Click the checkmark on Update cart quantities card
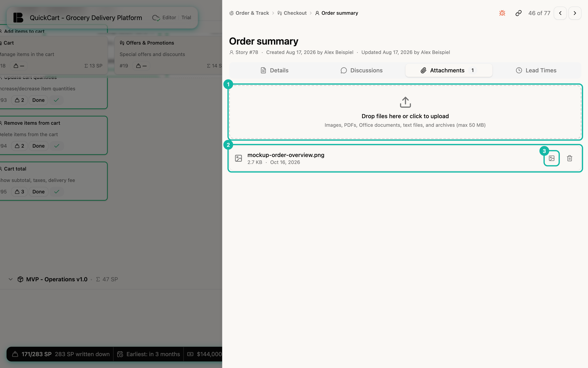The image size is (588, 368). [x=56, y=100]
